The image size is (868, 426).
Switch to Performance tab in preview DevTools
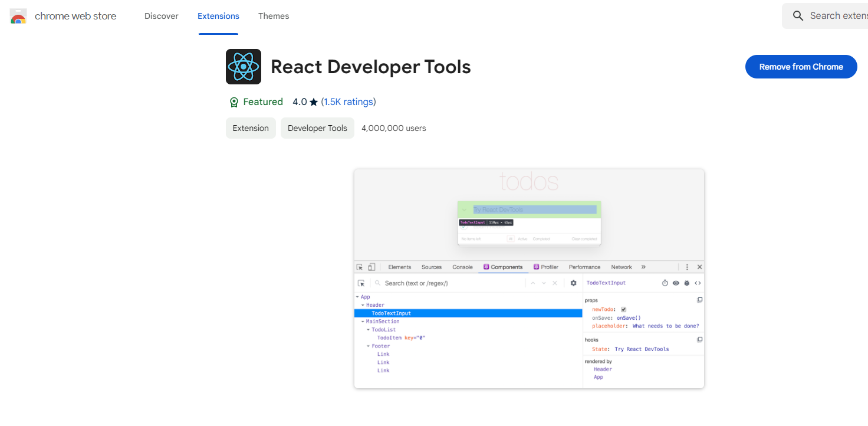585,267
